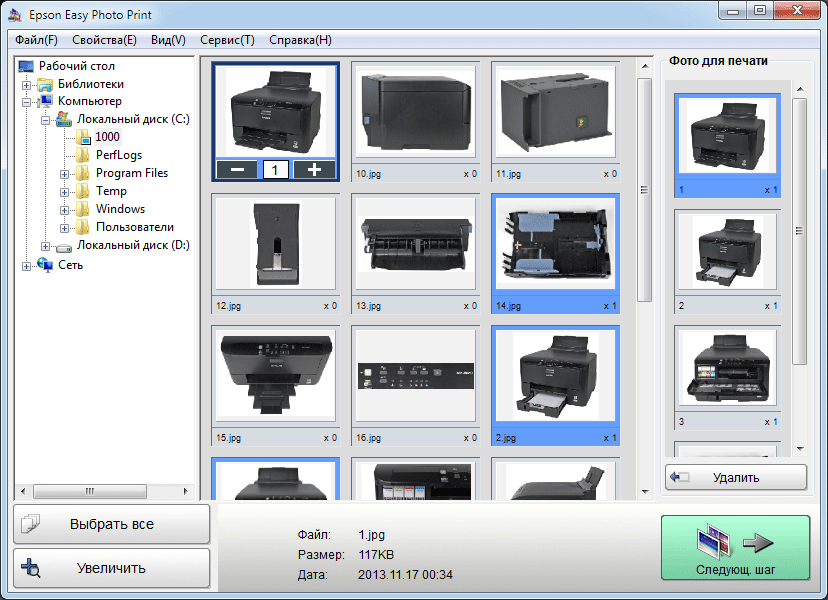Viewport: 828px width, 600px height.
Task: Select the Сеть network icon
Action: 45,265
